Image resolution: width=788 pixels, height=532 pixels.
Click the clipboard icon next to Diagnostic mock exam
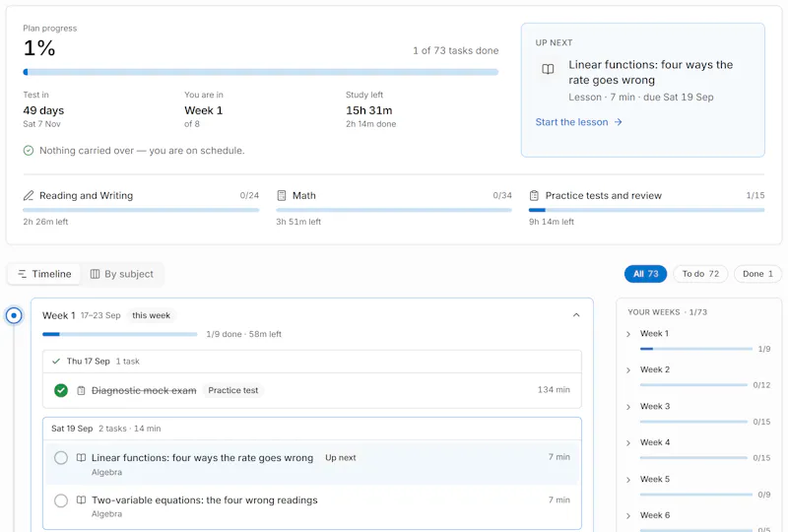click(x=81, y=390)
